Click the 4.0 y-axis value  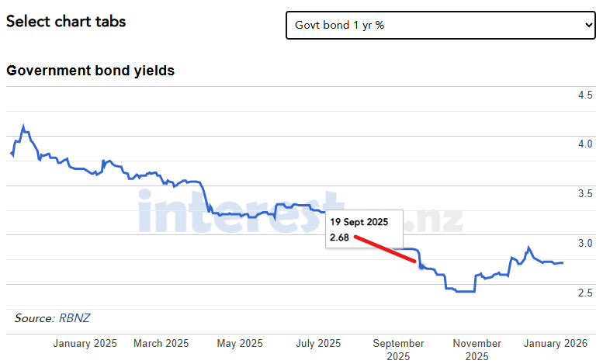point(584,144)
